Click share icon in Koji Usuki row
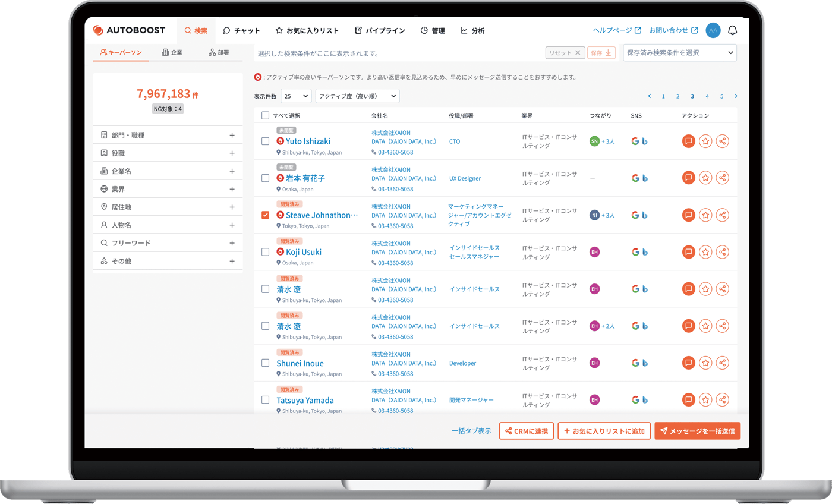The image size is (832, 504). 723,252
